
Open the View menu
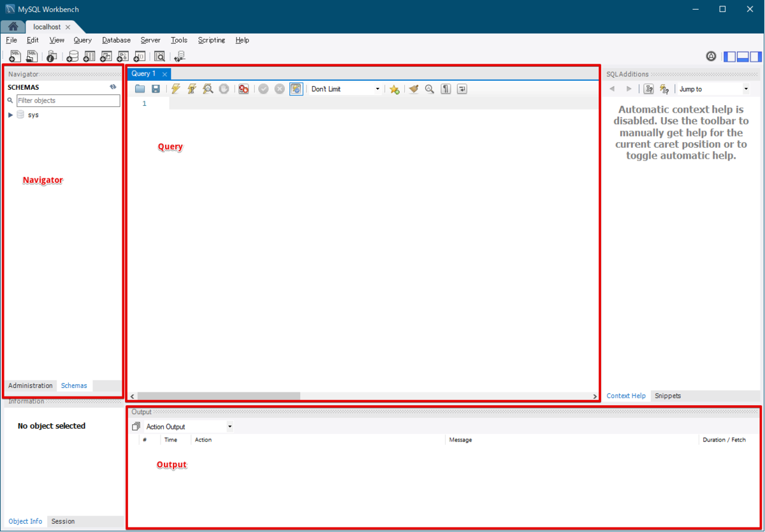[57, 40]
